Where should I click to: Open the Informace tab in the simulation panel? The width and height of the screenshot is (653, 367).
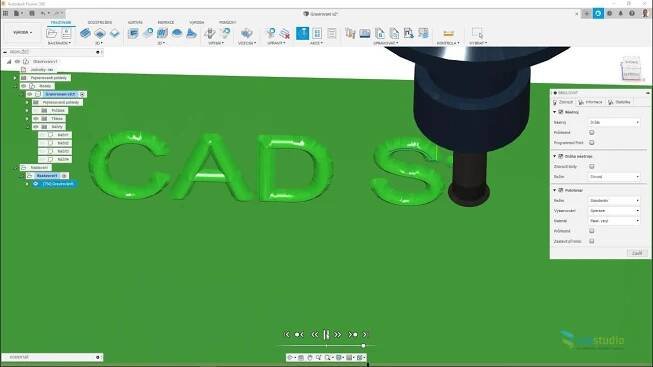coord(591,102)
